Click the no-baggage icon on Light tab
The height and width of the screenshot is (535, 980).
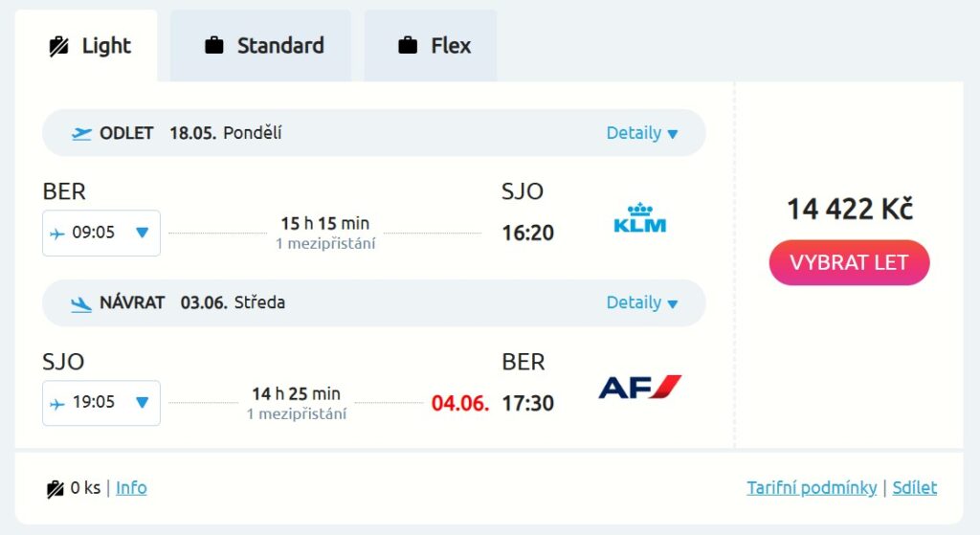pos(59,46)
